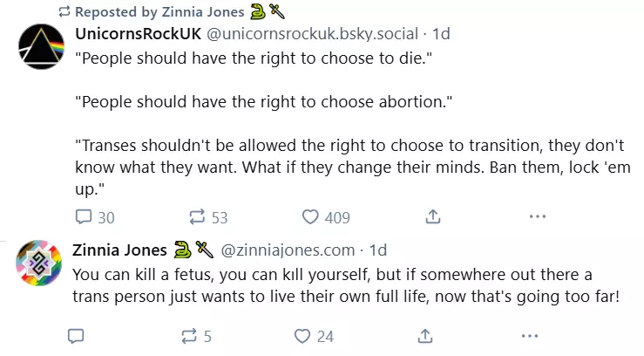Open more options on Zinnia Jones's post
The height and width of the screenshot is (356, 644).
coord(530,336)
